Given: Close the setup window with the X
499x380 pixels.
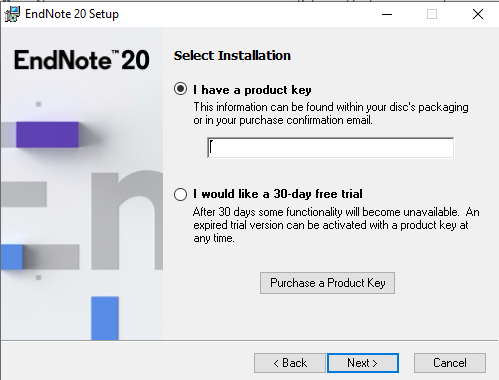Looking at the screenshot, I should [x=478, y=14].
